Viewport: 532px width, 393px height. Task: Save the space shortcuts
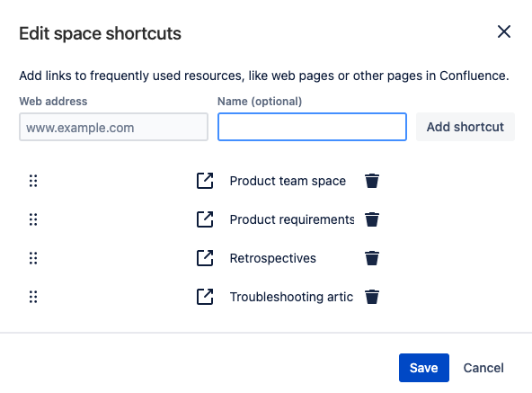(x=424, y=368)
